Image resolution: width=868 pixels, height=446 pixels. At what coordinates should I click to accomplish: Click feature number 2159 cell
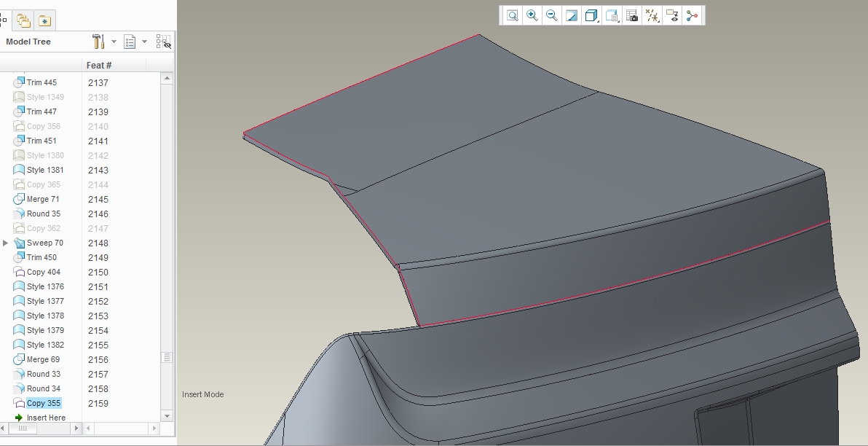point(98,403)
